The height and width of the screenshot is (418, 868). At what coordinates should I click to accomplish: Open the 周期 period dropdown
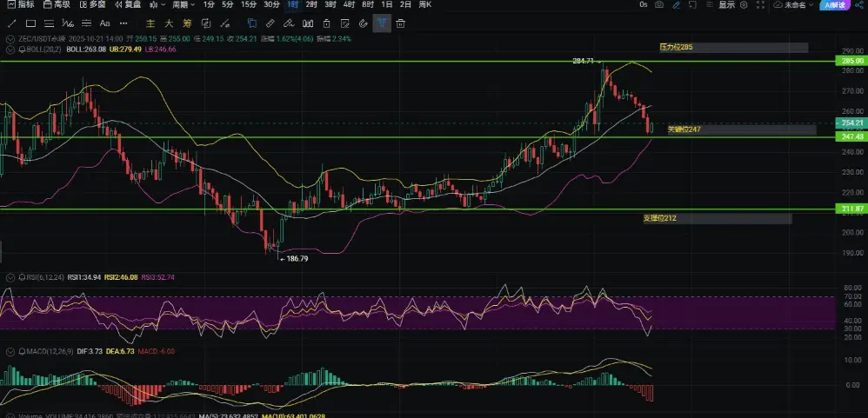click(x=183, y=5)
